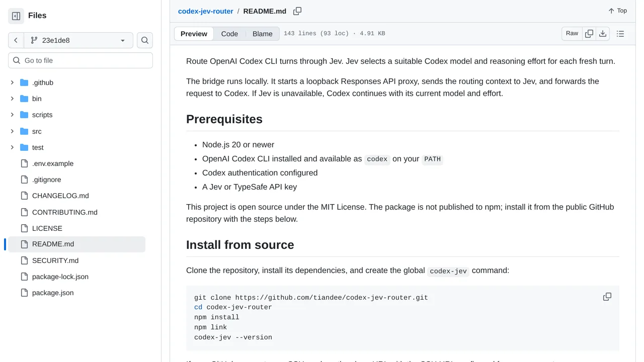Viewport: 644px width, 362px height.
Task: Switch to the Code tab
Action: [x=229, y=34]
